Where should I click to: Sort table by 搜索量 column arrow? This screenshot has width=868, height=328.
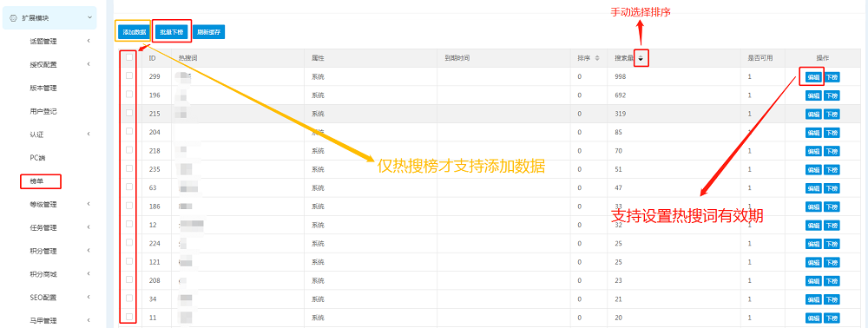pyautogui.click(x=641, y=58)
